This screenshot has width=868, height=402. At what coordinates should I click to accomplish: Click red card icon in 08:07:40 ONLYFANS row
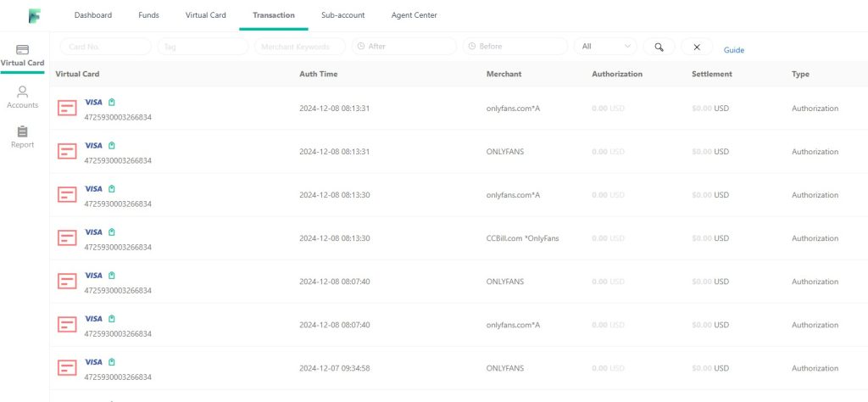click(x=67, y=282)
